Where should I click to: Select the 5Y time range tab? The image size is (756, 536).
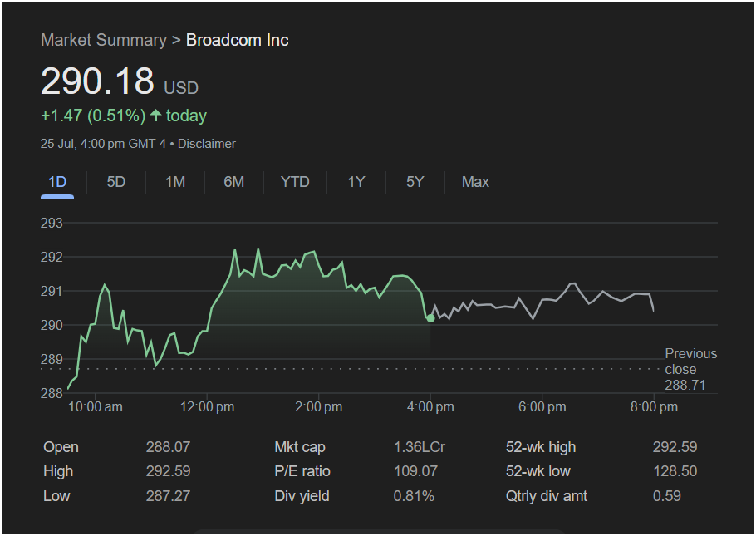[x=415, y=182]
